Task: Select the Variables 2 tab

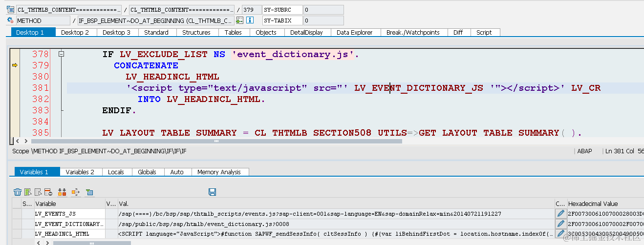Action: pos(80,172)
